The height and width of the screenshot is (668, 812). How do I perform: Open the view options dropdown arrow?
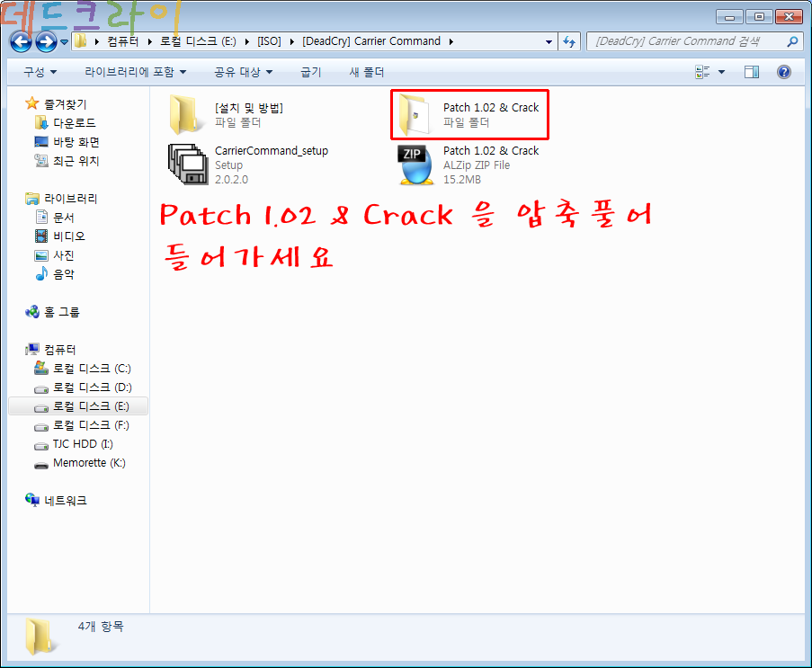pyautogui.click(x=722, y=72)
